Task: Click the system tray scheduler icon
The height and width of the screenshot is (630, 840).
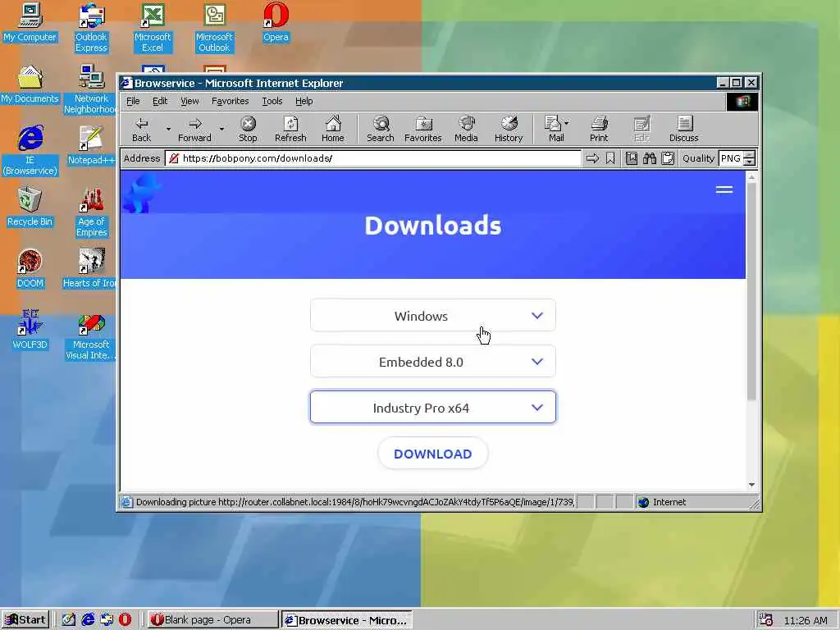Action: [x=766, y=620]
